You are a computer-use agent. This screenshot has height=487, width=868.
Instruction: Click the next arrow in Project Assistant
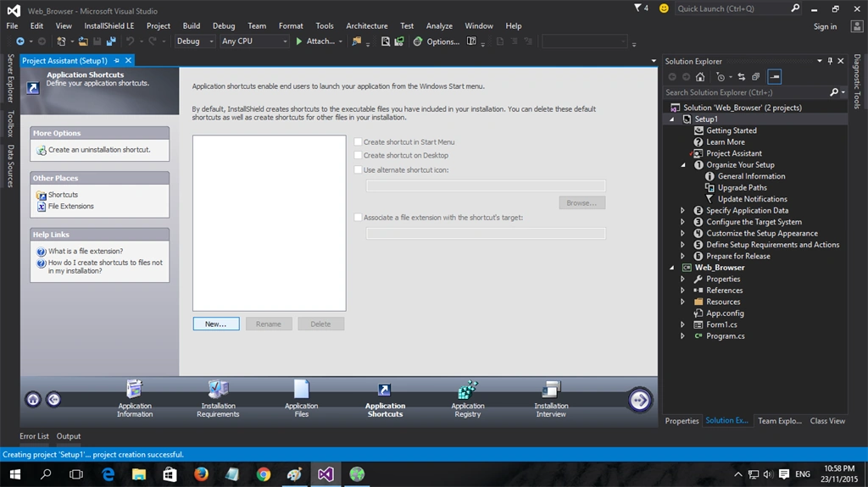[x=639, y=400]
